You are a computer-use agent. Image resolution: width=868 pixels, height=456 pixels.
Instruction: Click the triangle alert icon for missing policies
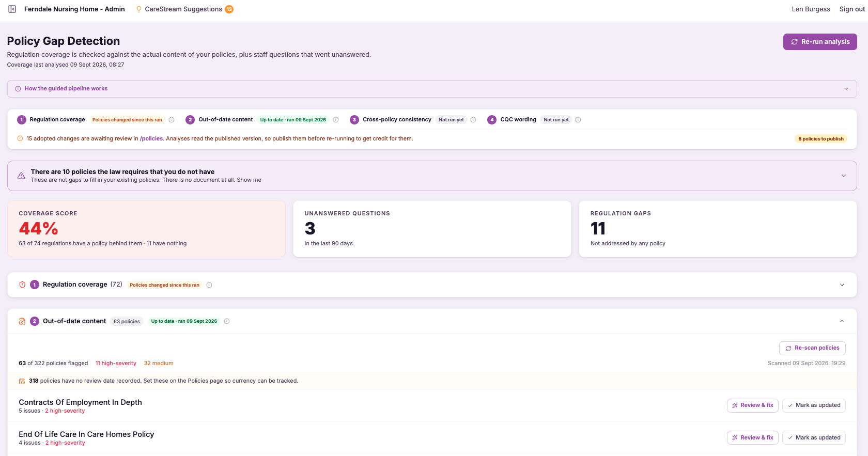click(21, 176)
